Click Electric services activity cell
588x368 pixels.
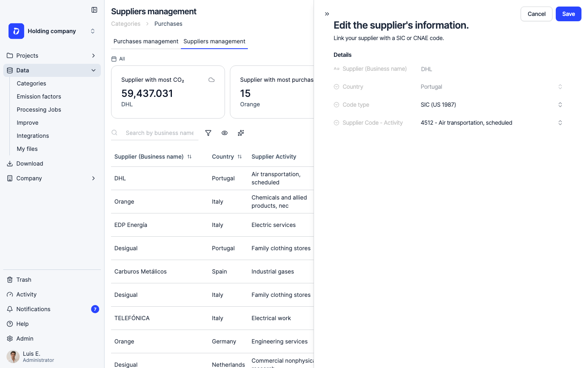[274, 225]
